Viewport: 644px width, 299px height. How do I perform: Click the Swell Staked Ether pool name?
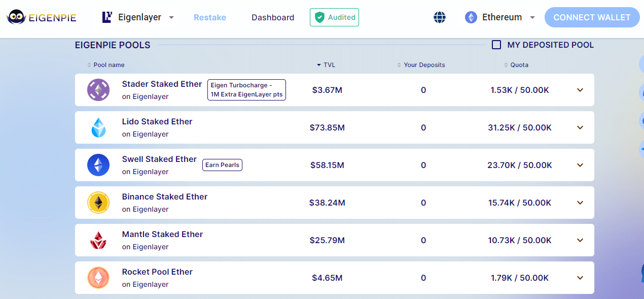pos(159,159)
